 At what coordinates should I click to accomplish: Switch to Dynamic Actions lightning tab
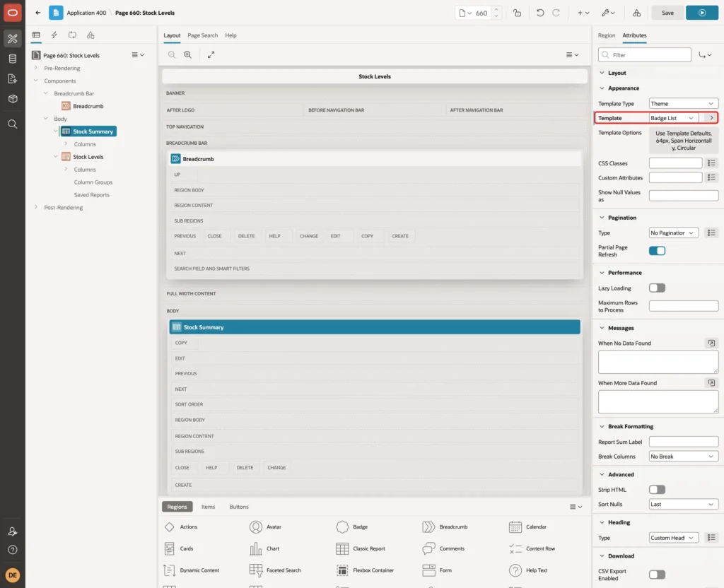(54, 35)
